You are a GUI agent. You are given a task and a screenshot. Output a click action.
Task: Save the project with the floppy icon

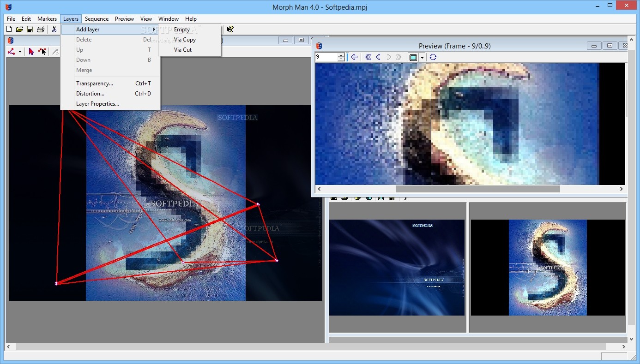pos(30,29)
